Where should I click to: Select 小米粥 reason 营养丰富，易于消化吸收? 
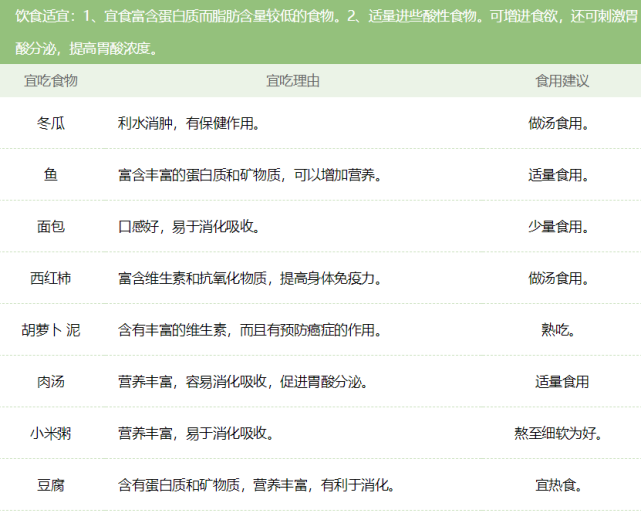point(196,433)
